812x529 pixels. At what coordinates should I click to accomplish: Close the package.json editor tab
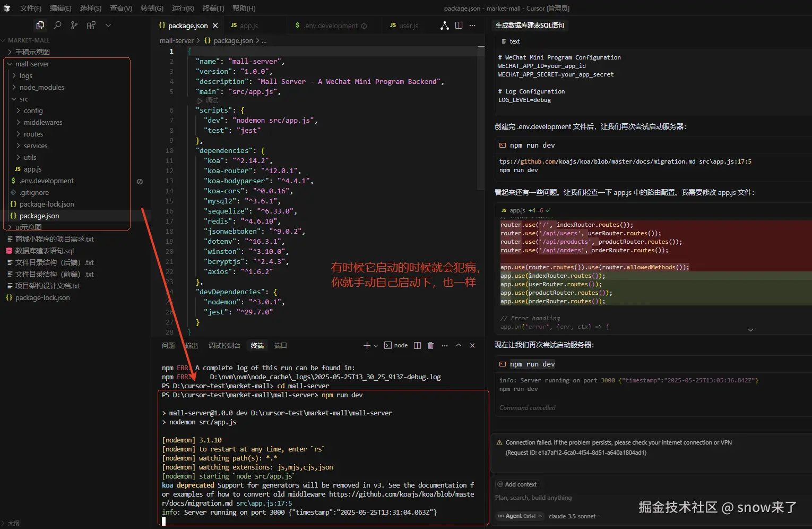point(215,25)
